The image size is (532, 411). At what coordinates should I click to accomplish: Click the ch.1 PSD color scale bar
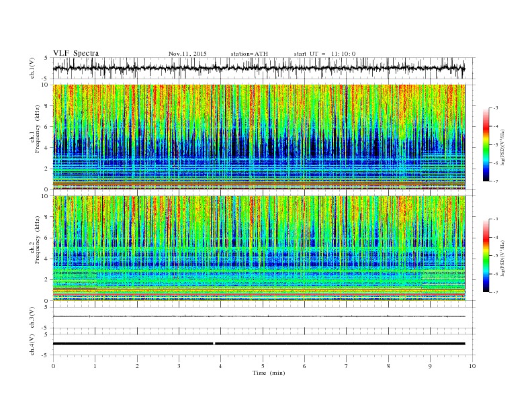click(x=486, y=144)
